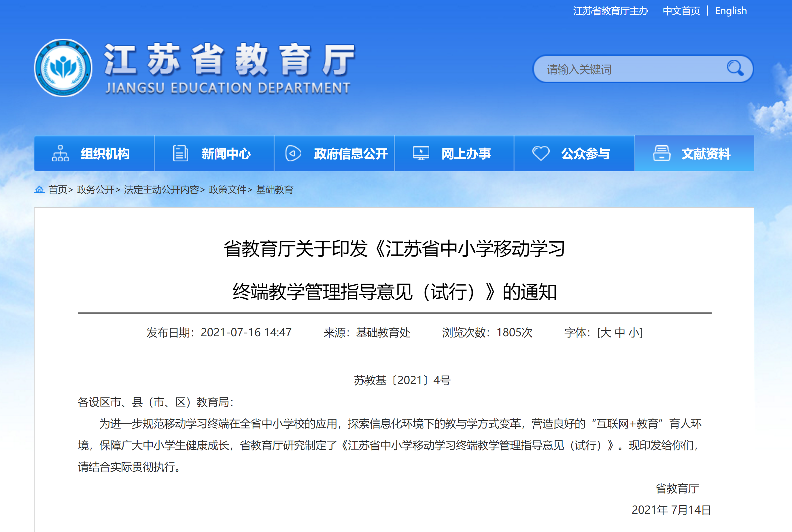The height and width of the screenshot is (532, 792).
Task: Open the 新闻中心 navigation menu
Action: 226,153
